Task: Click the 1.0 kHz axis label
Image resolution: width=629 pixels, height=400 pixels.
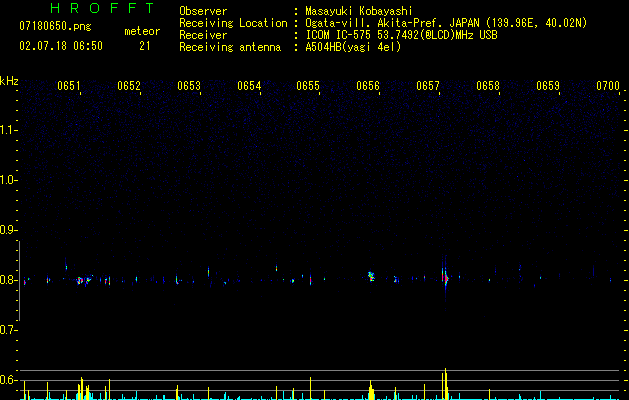Action: 8,180
